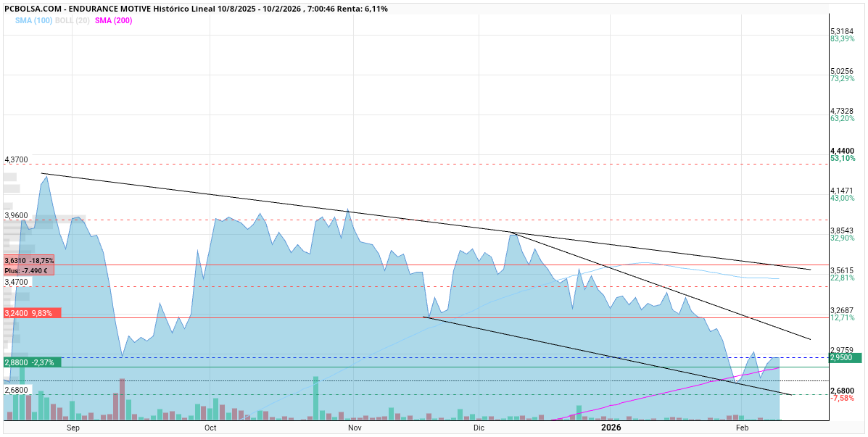Click the Plus: -7.490 € loss label
Image resolution: width=868 pixels, height=437 pixels.
(x=26, y=270)
